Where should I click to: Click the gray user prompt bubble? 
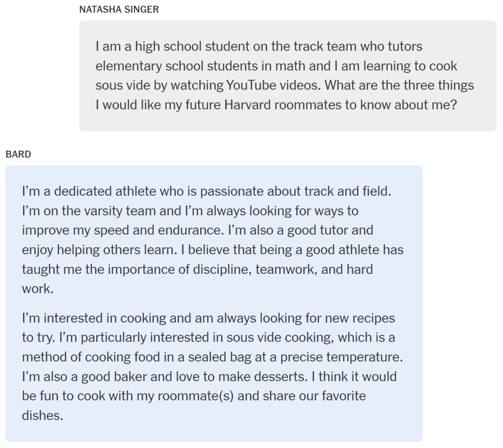288,76
